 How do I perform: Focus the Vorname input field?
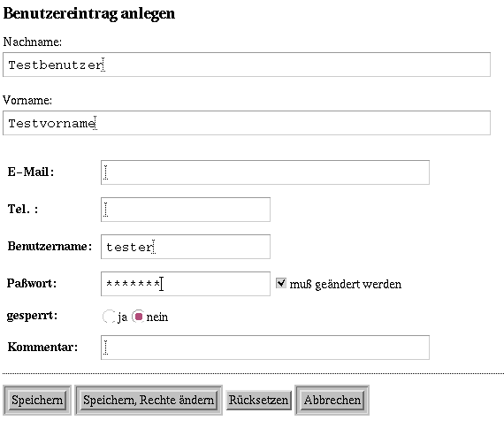[x=247, y=123]
